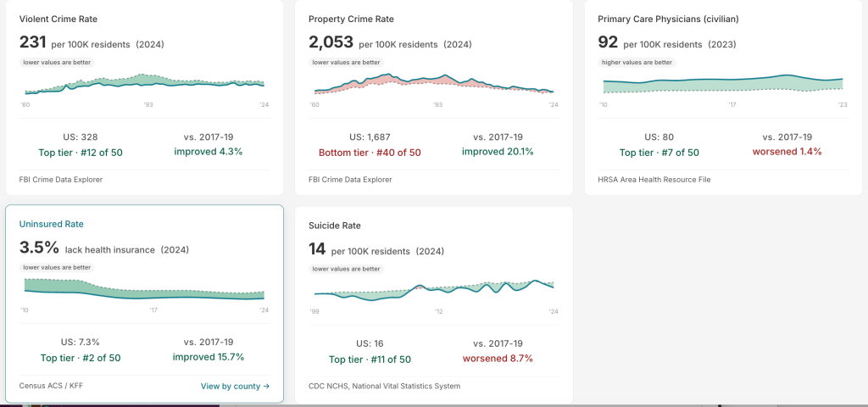Open the View by county link
868x407 pixels.
(235, 386)
